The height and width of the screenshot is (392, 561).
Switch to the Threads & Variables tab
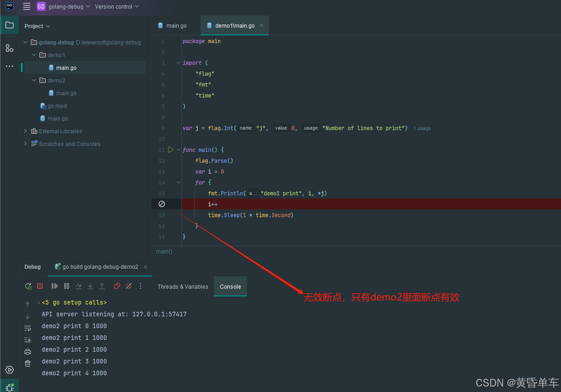tap(183, 286)
